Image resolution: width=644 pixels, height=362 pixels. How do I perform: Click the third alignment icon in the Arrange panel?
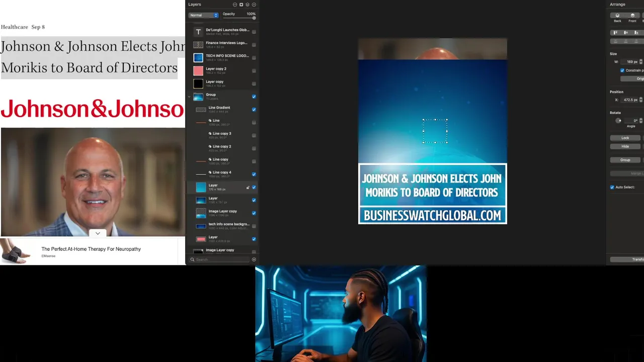636,33
